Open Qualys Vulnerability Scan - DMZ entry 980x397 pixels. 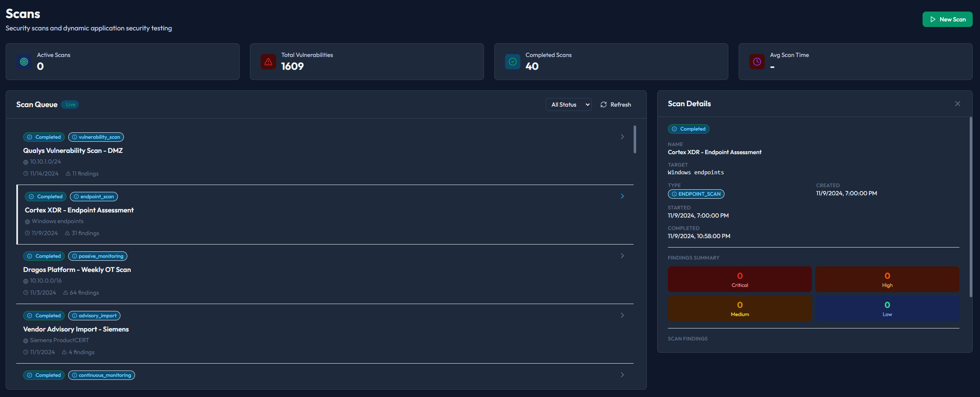(x=73, y=151)
